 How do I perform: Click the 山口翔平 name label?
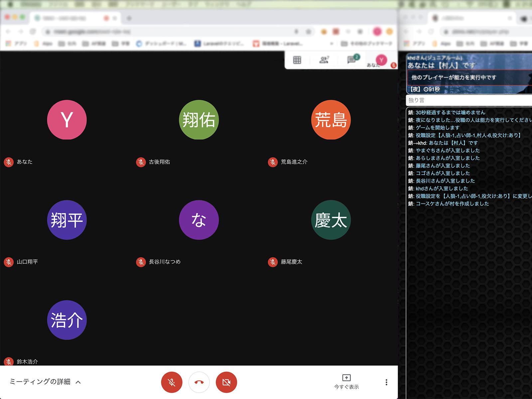[x=27, y=262]
